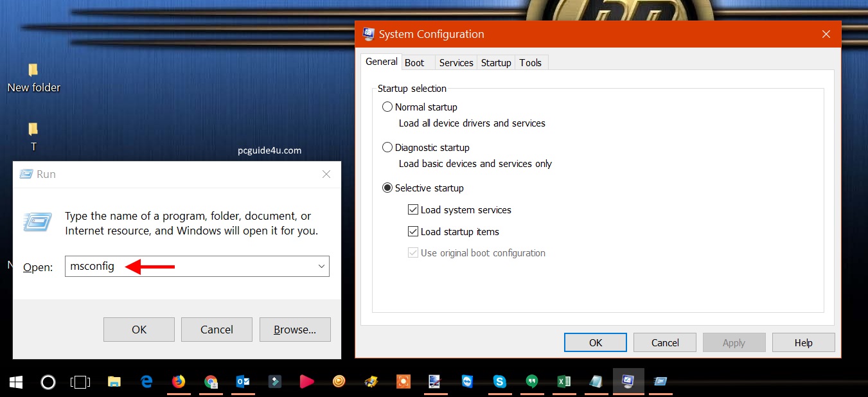Viewport: 868px width, 397px height.
Task: Select the Normal startup option
Action: (x=387, y=107)
